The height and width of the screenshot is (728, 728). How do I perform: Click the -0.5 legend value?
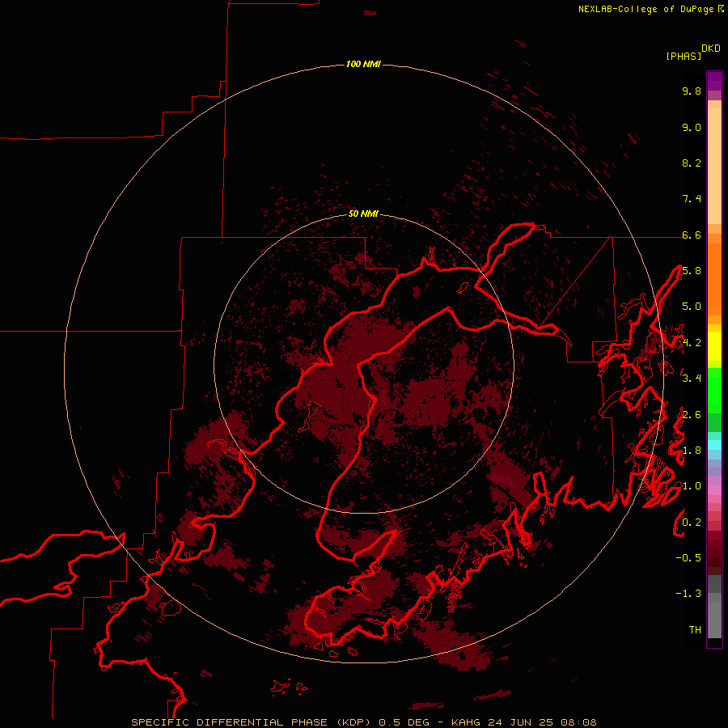(x=688, y=558)
